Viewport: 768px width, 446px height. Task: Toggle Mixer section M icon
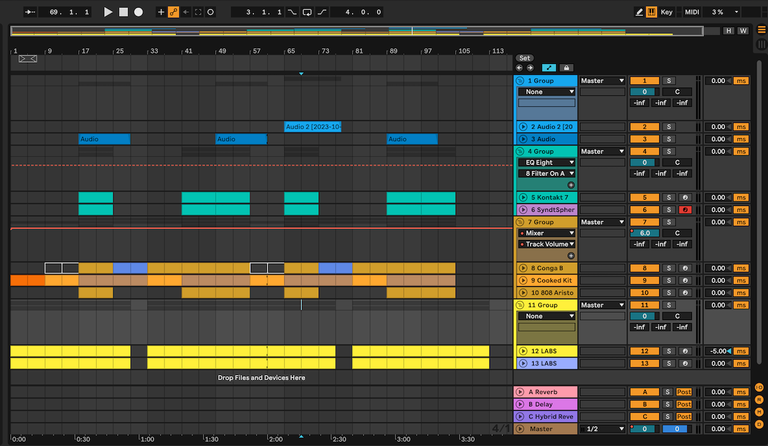759,412
